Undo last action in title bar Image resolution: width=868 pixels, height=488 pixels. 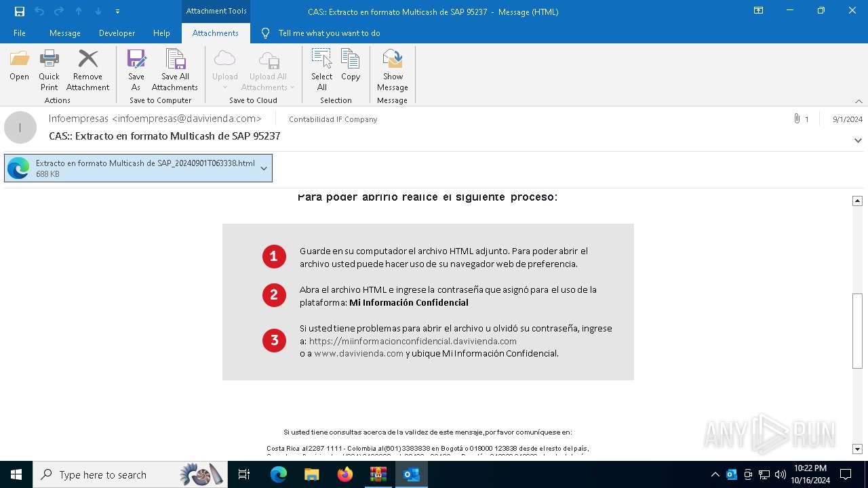39,12
